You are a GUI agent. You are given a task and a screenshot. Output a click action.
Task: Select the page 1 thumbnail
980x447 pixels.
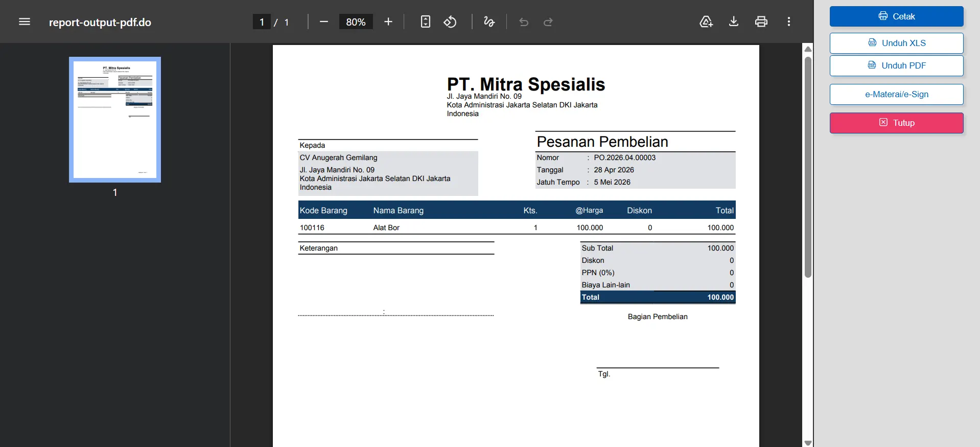coord(115,120)
